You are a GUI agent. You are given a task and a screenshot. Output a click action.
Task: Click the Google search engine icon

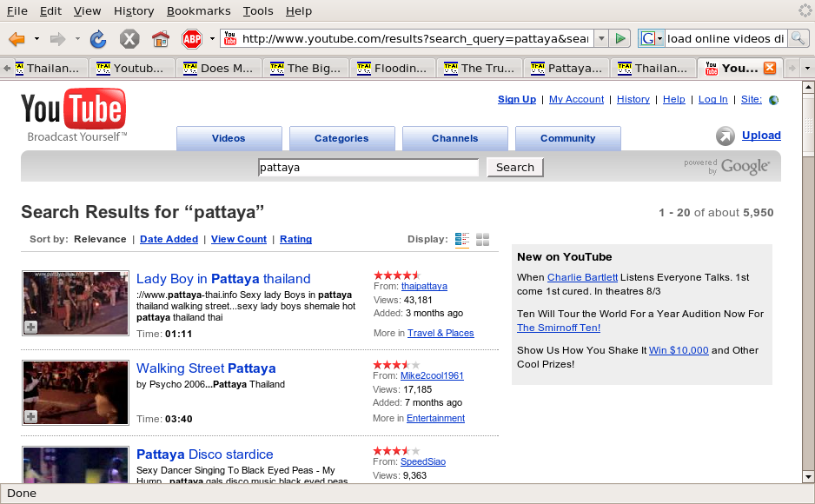pyautogui.click(x=647, y=38)
